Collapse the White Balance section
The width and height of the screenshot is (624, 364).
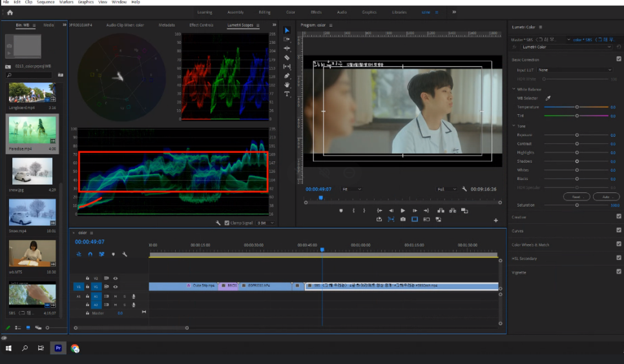[x=514, y=89]
